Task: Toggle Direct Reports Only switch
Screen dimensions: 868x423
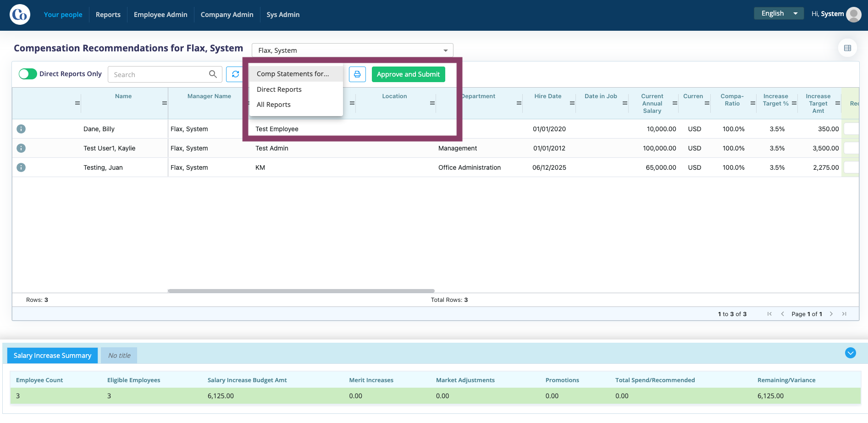Action: coord(28,74)
